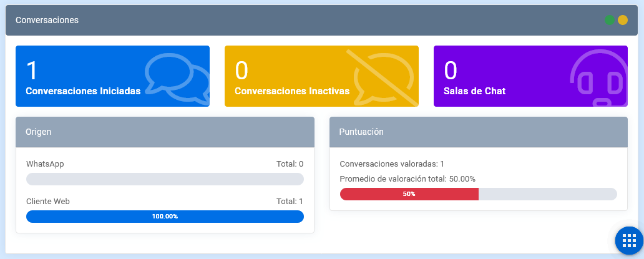
Task: Click the Conversaciones valoradas: 1 text
Action: pos(392,164)
